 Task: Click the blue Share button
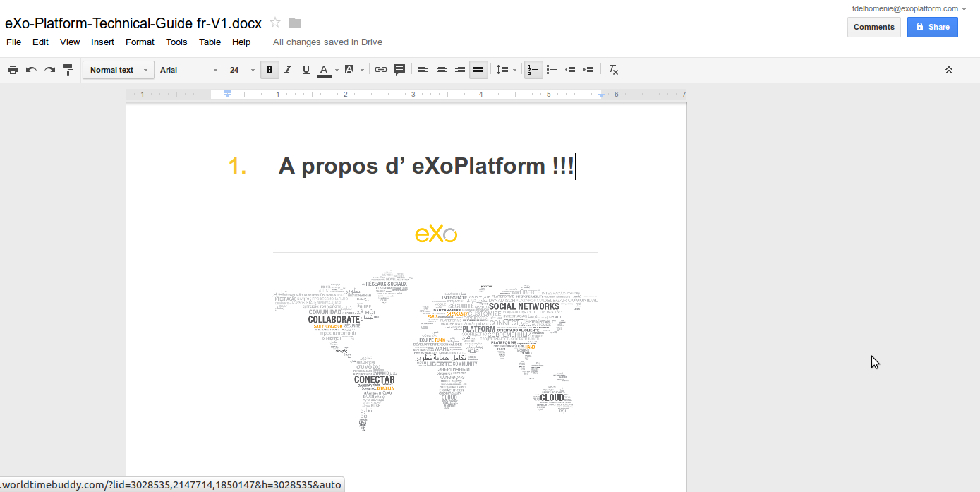click(932, 27)
